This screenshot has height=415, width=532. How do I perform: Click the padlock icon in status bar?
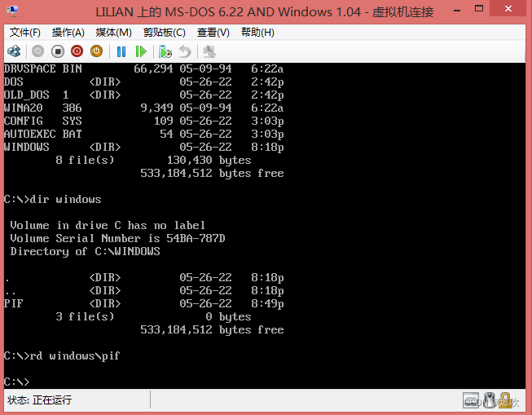pos(505,400)
